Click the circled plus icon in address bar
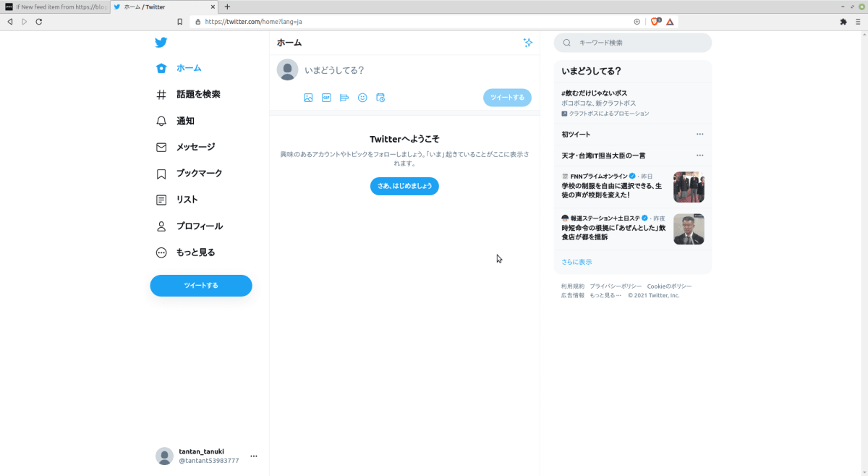The image size is (868, 476). click(637, 22)
